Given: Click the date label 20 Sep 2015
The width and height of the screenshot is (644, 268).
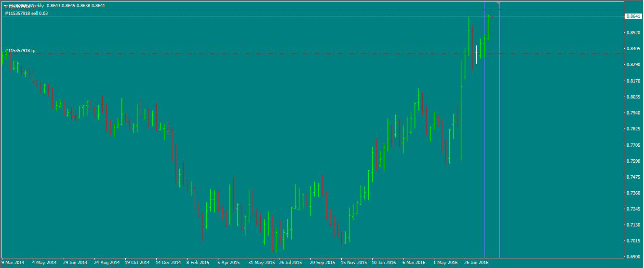Looking at the screenshot, I should pos(322,263).
